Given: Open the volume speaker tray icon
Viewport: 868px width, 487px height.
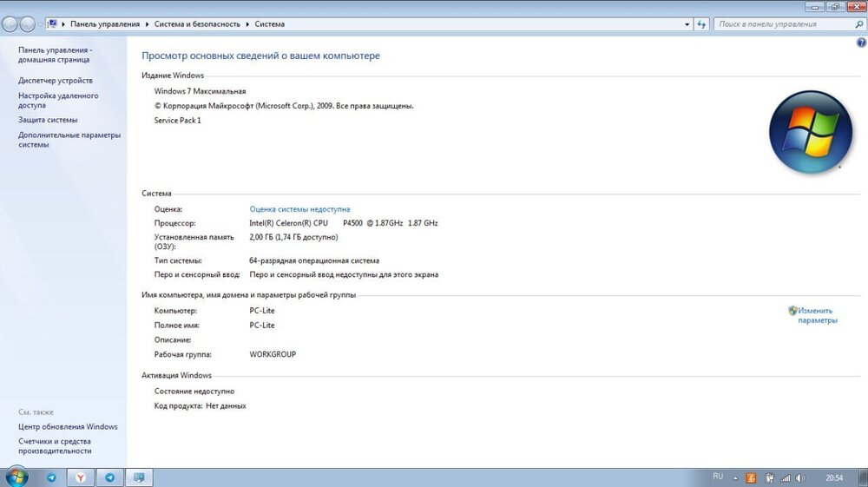Looking at the screenshot, I should click(800, 478).
